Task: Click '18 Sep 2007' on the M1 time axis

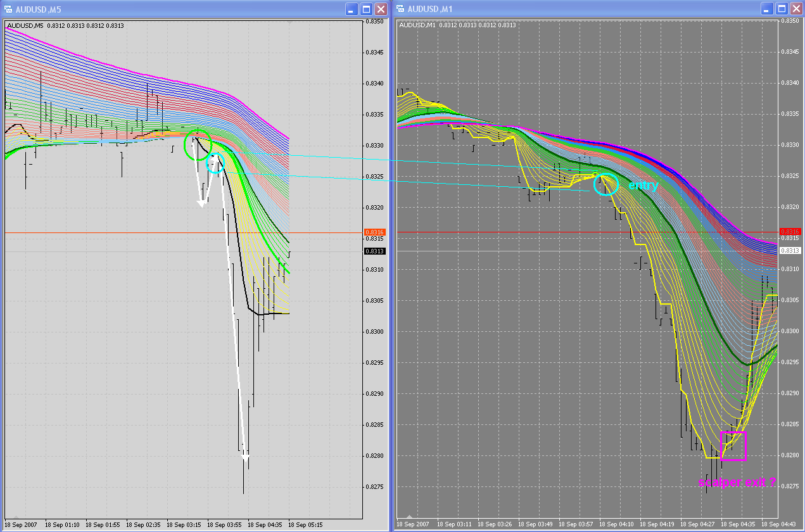Action: coord(413,525)
